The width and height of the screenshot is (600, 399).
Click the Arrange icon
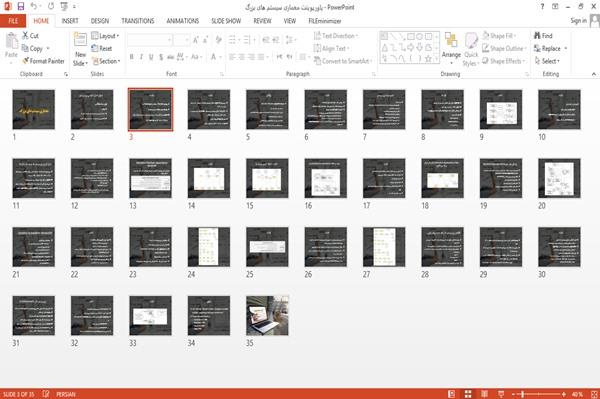[x=451, y=41]
